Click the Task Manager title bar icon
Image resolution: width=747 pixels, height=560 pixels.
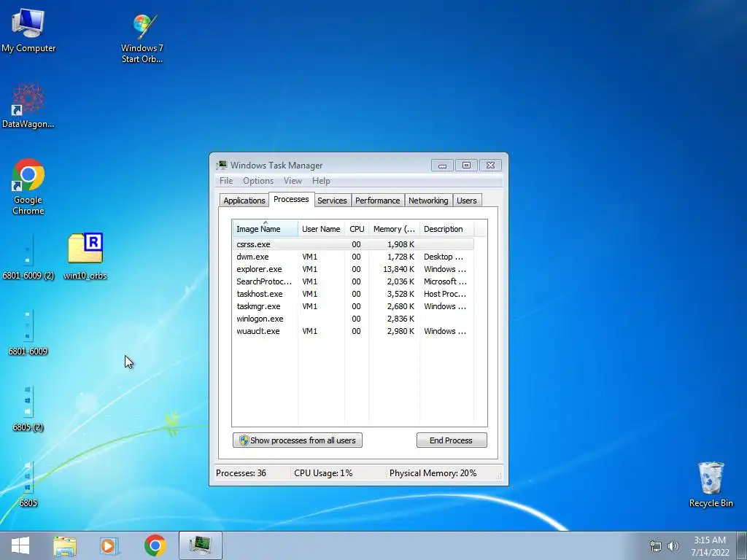point(222,166)
